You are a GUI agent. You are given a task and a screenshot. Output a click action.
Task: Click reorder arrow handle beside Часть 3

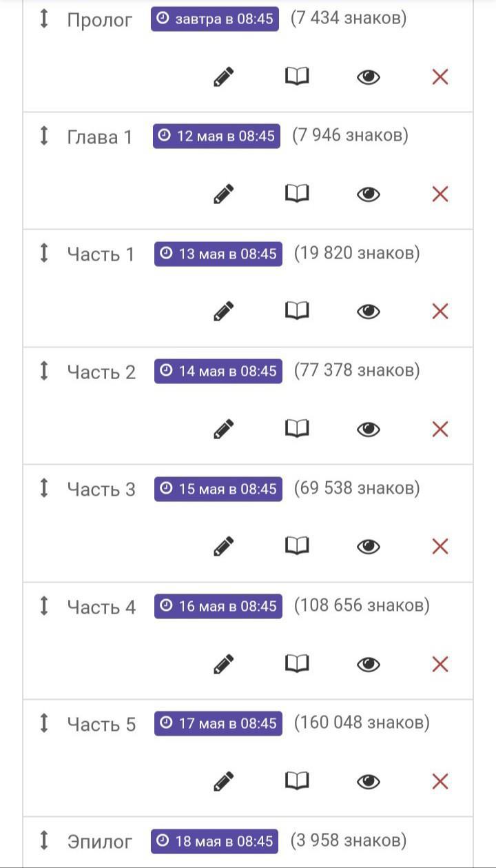coord(44,488)
